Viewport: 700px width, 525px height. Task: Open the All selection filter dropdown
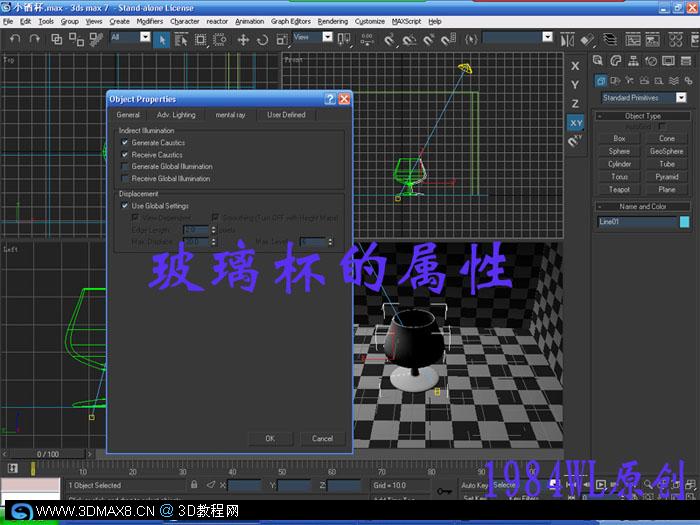coord(145,37)
